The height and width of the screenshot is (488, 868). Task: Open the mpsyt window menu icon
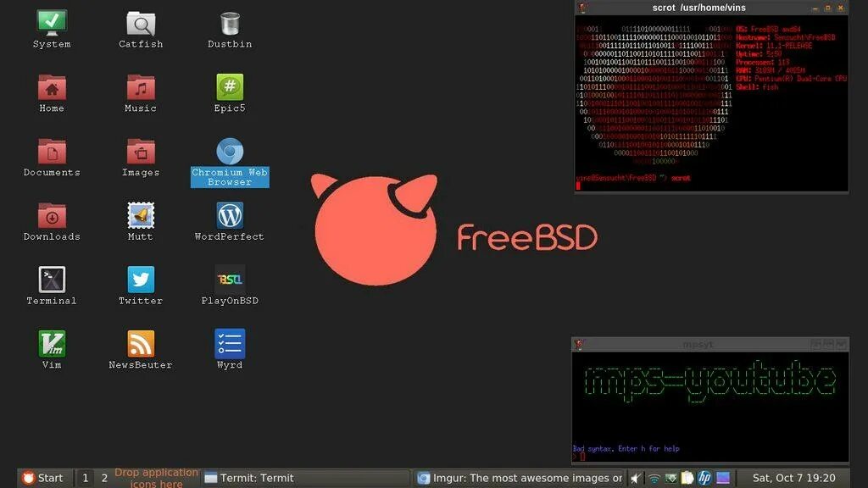point(579,344)
